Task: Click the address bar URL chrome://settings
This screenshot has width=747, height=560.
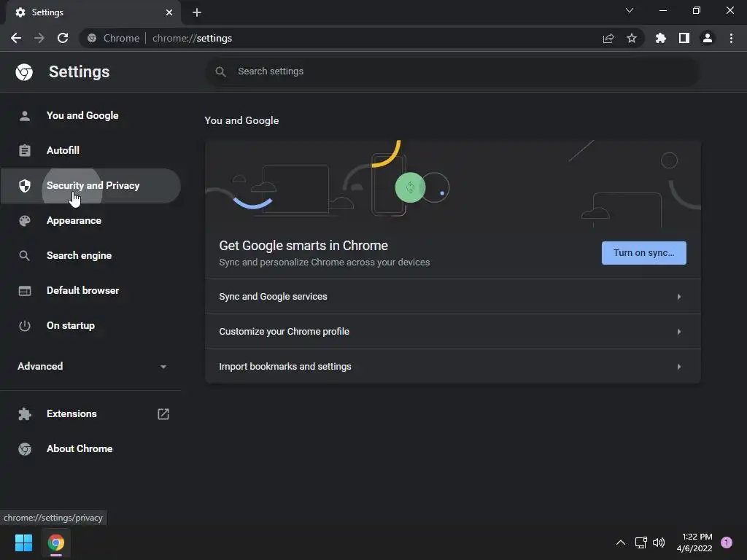Action: tap(192, 38)
